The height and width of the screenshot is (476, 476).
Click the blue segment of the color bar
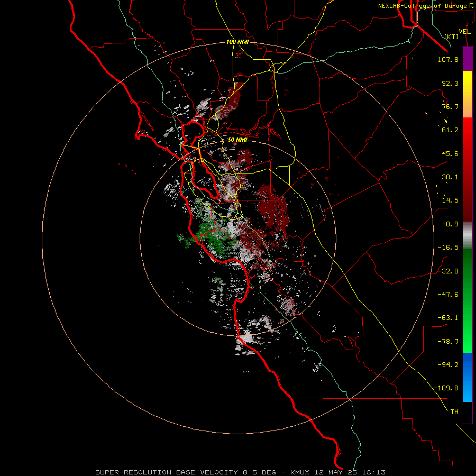coord(467,377)
